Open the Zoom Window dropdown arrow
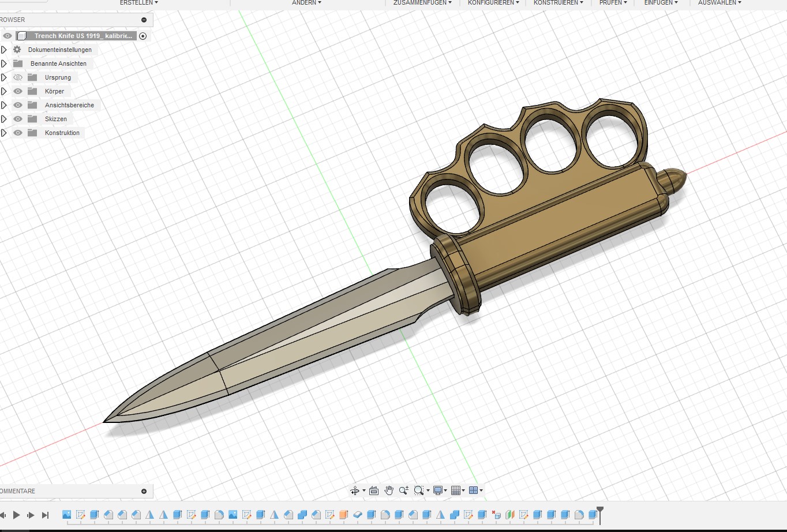 coord(428,490)
